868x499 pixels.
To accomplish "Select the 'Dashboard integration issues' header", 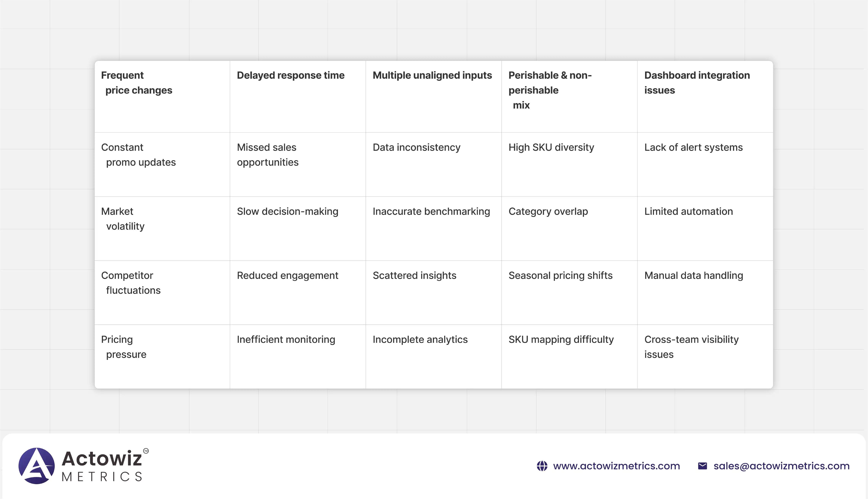I will pos(697,83).
